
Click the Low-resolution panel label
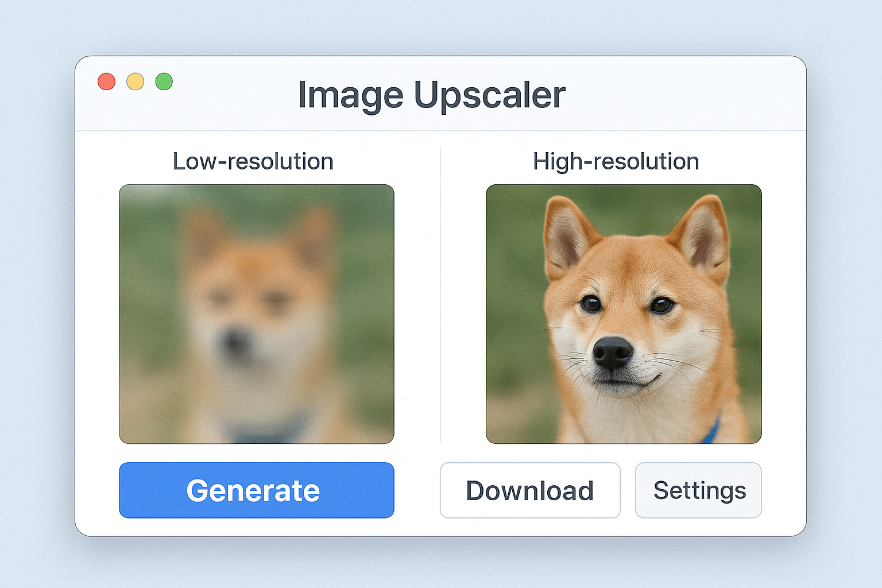253,161
